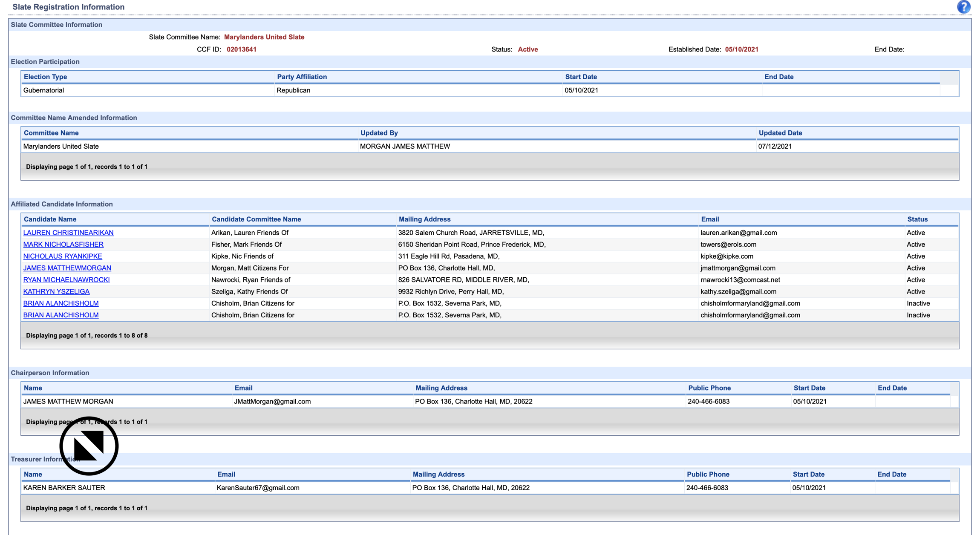Click Mailing Address header in Treasurer table
Image resolution: width=980 pixels, height=535 pixels.
point(438,475)
